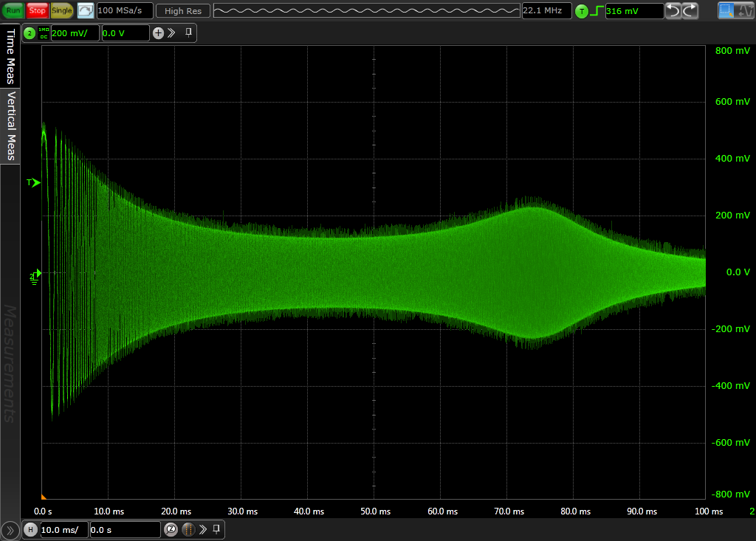Click the -200 mV vertical axis label
The image size is (756, 541).
pos(731,329)
